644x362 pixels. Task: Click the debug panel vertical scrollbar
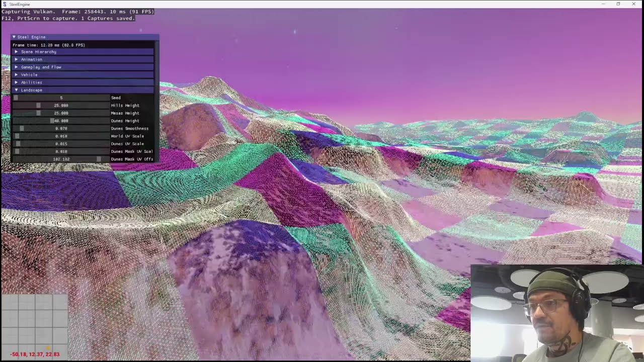157,101
